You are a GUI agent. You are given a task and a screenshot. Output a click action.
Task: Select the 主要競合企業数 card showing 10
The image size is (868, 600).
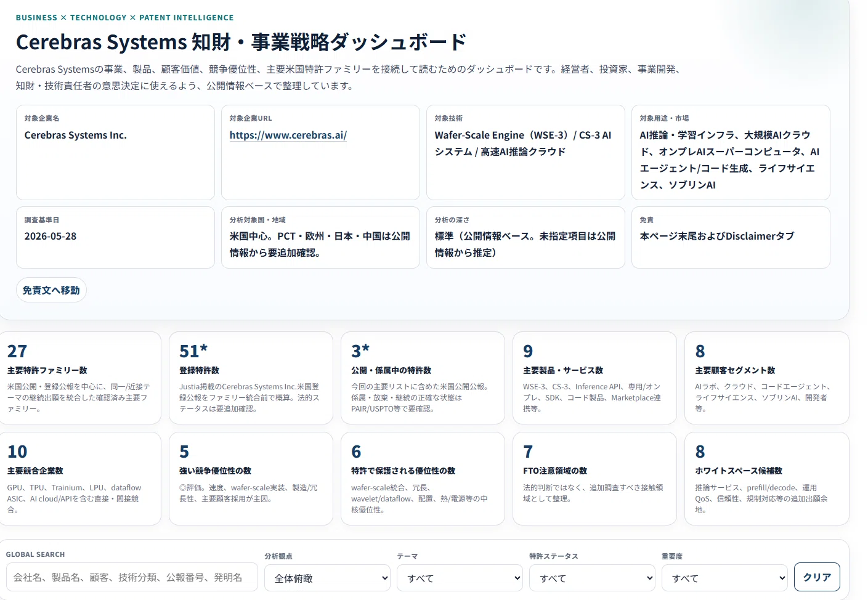[x=80, y=479]
